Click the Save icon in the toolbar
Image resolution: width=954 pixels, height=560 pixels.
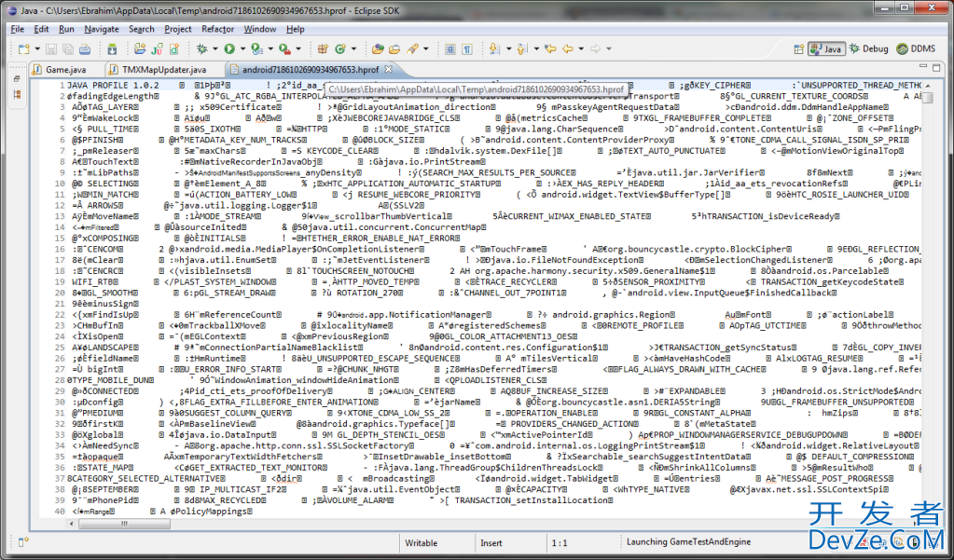pos(51,48)
